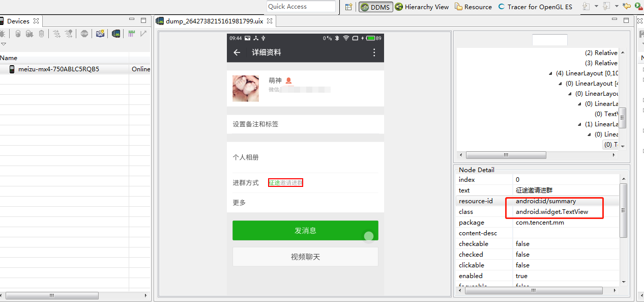Click the hierarchy tree horizontal scrollbar thumb
Screen dimensions: 644x302
click(x=506, y=155)
